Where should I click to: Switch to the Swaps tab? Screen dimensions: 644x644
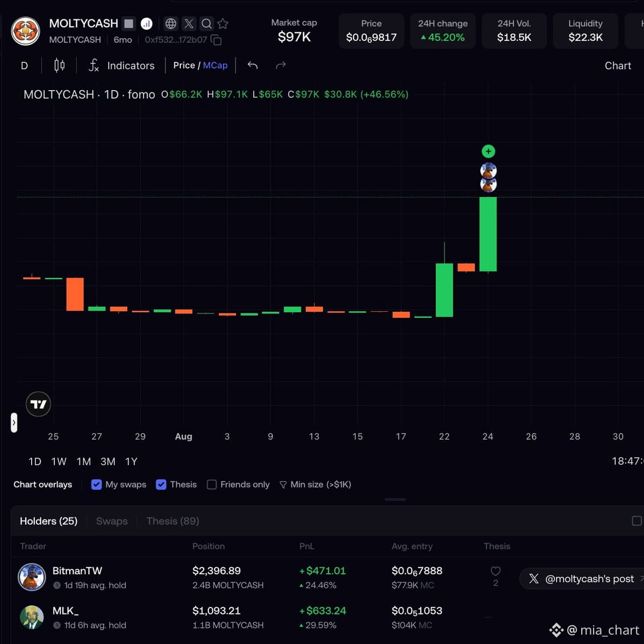[112, 521]
